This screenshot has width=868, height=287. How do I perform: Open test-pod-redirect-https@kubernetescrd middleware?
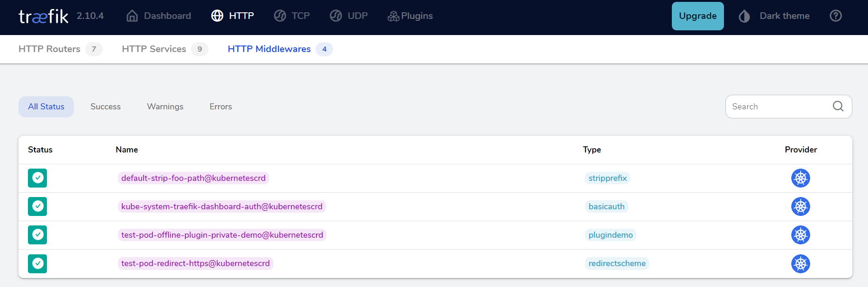coord(195,263)
